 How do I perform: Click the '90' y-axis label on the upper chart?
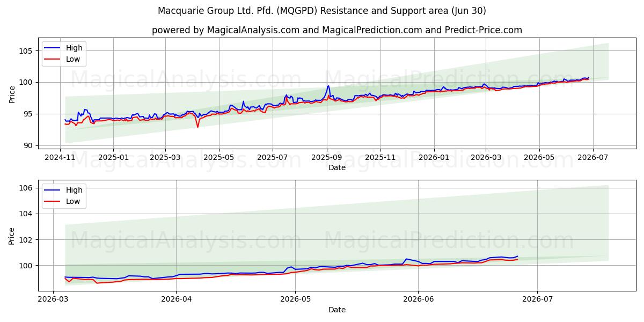pos(28,145)
